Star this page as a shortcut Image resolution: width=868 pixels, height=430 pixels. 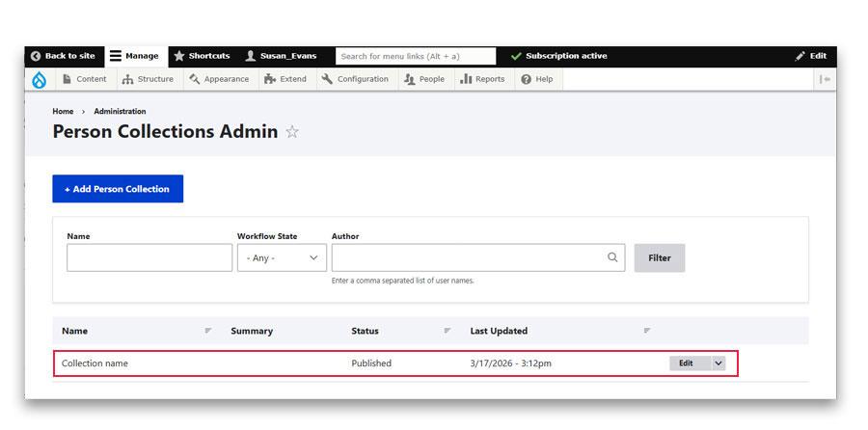click(x=292, y=132)
